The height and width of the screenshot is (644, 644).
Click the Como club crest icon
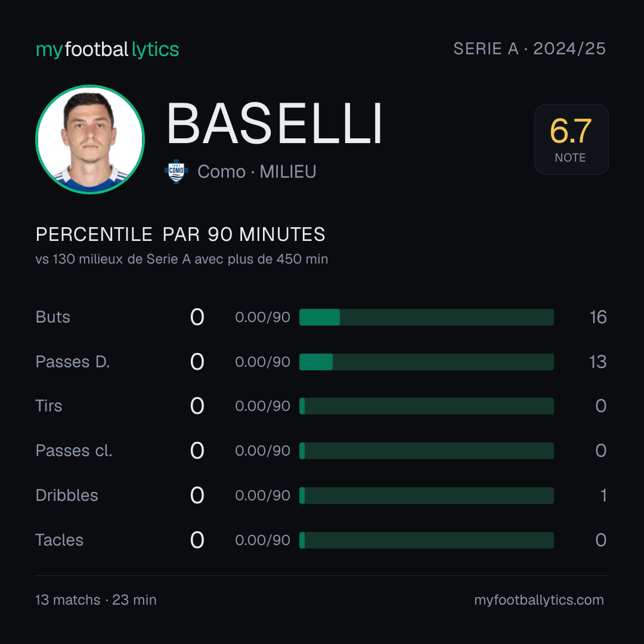pos(176,172)
